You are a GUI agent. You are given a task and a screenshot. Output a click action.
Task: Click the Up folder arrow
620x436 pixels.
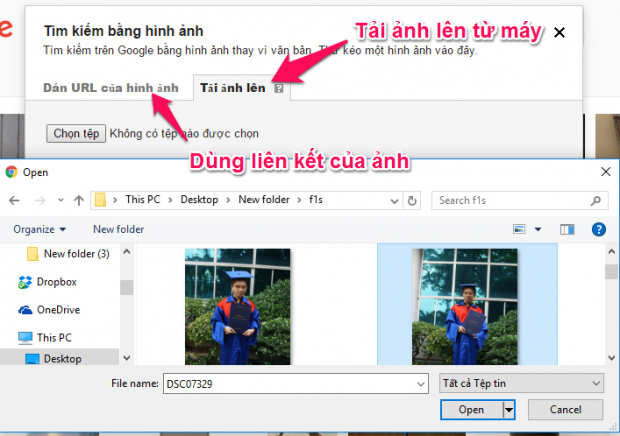pyautogui.click(x=73, y=200)
